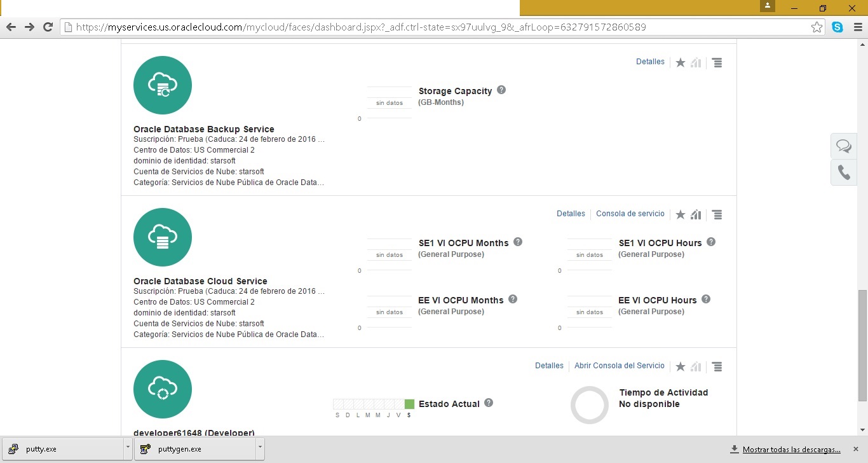Open the Chrome main menu
Screen dimensions: 868x463
pyautogui.click(x=855, y=27)
